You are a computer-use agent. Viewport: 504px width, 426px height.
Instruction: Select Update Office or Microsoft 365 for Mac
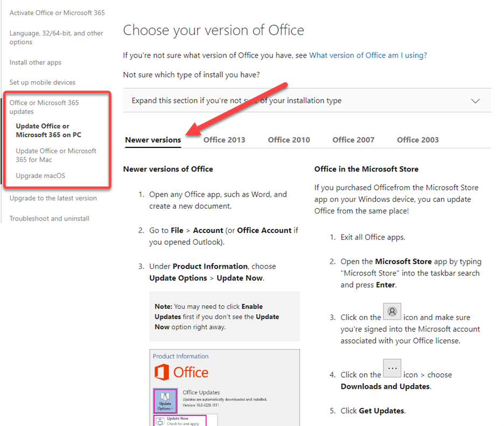pyautogui.click(x=56, y=155)
